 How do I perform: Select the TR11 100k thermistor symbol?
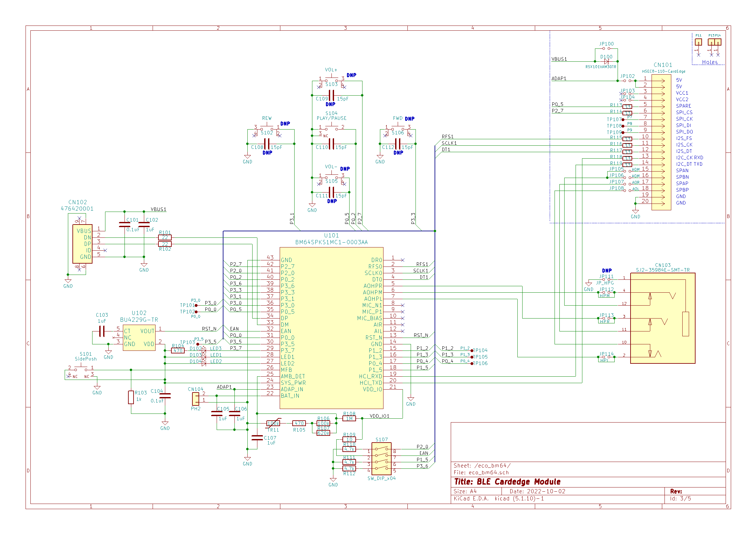pos(273,424)
